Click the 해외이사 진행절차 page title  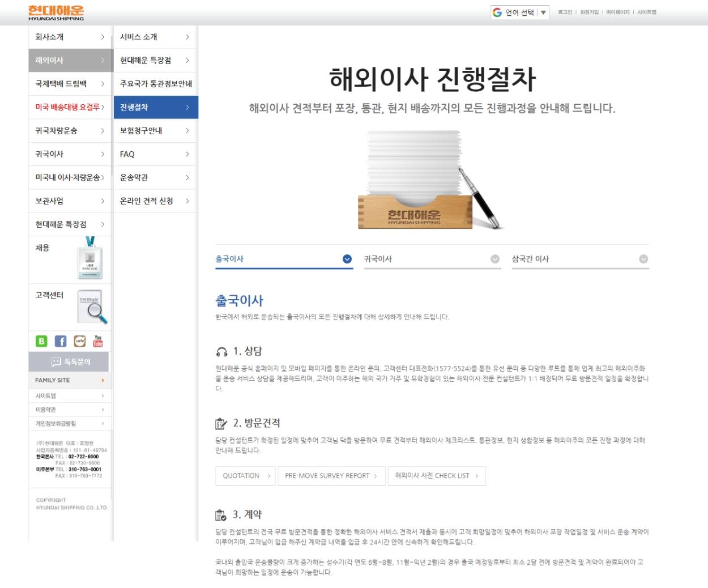pos(432,79)
